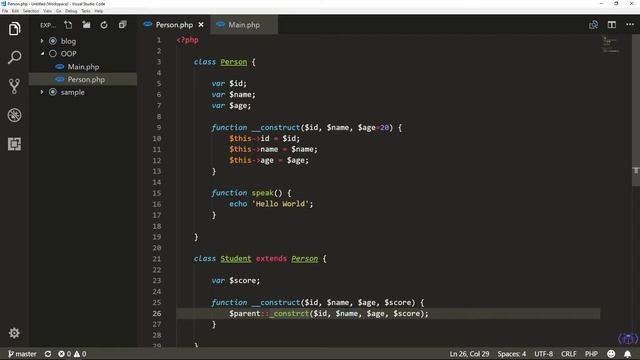Create a new folder in Explorer
640x360 pixels.
tap(86, 25)
